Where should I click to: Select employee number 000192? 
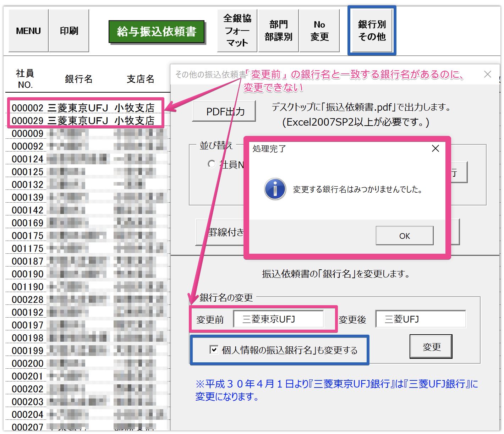tap(28, 312)
